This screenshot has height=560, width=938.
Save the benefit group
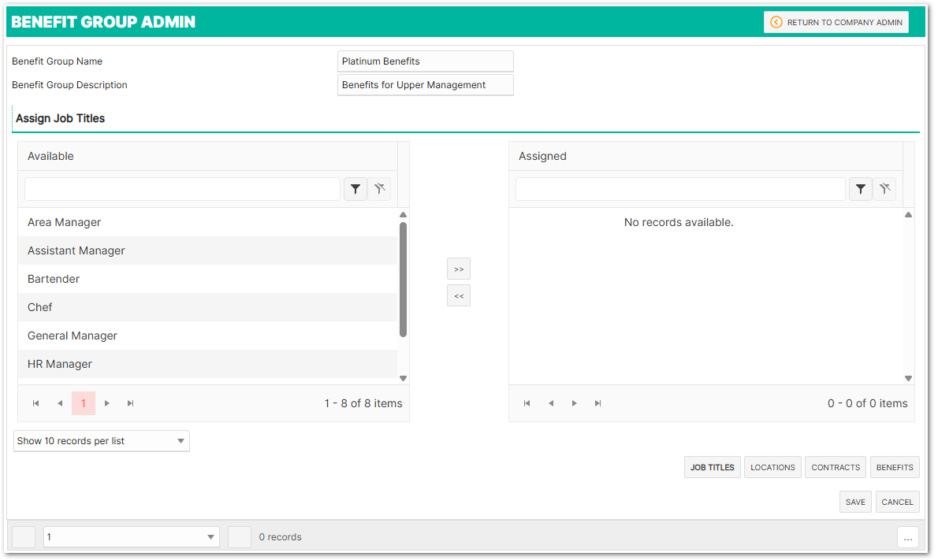coord(855,502)
